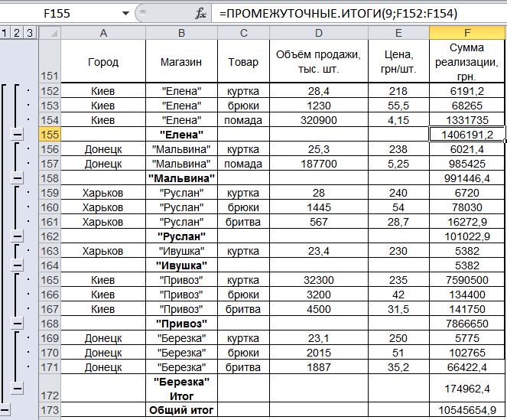The height and width of the screenshot is (420, 507).
Task: Select cell with price 35,2
Action: [398, 367]
